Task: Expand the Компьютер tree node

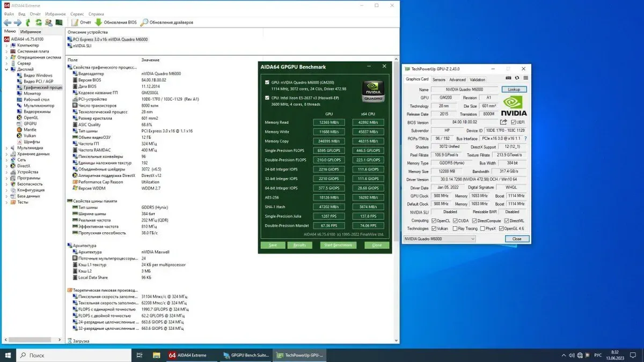Action: click(6, 46)
